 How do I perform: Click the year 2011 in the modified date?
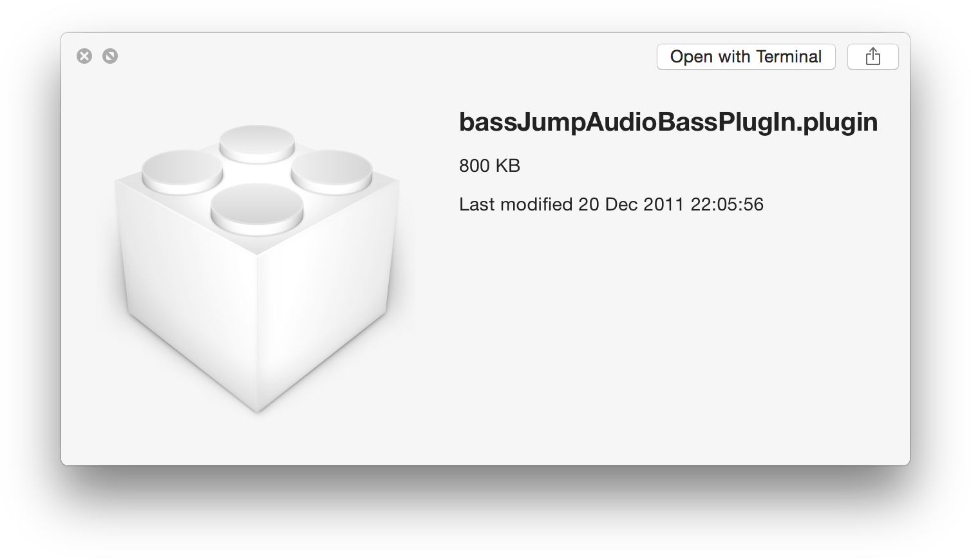point(663,205)
